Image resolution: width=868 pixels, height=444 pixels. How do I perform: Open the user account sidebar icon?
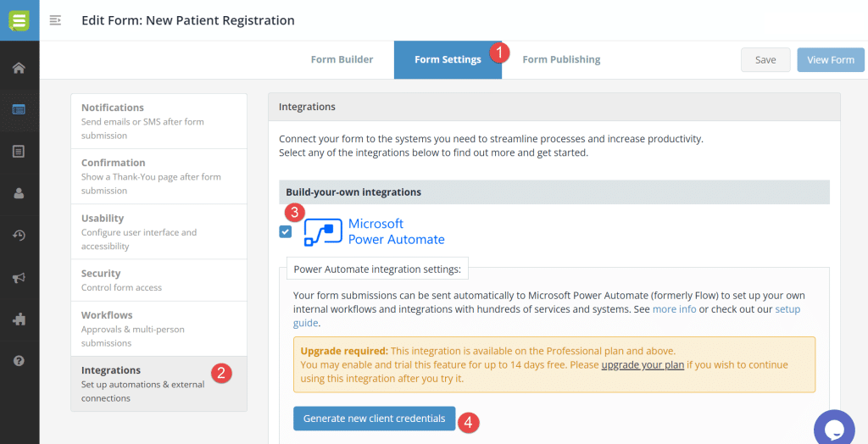point(19,193)
